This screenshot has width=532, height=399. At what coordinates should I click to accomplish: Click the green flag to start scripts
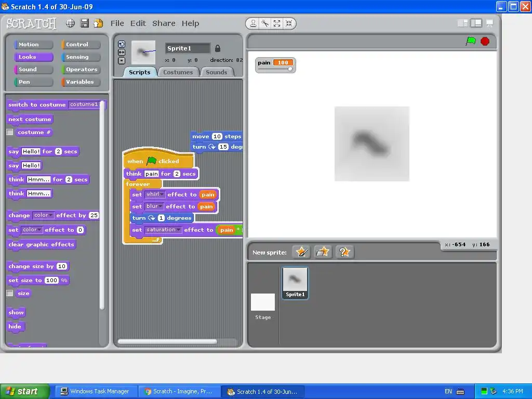pos(471,41)
